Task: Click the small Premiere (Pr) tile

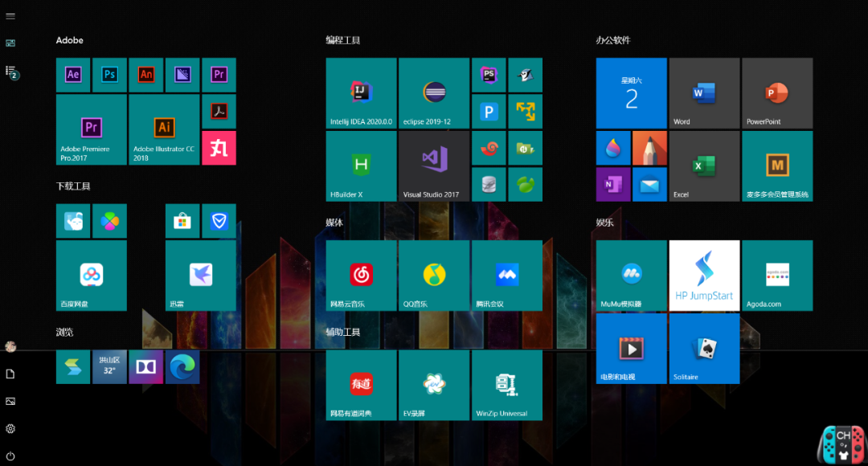Action: 219,75
